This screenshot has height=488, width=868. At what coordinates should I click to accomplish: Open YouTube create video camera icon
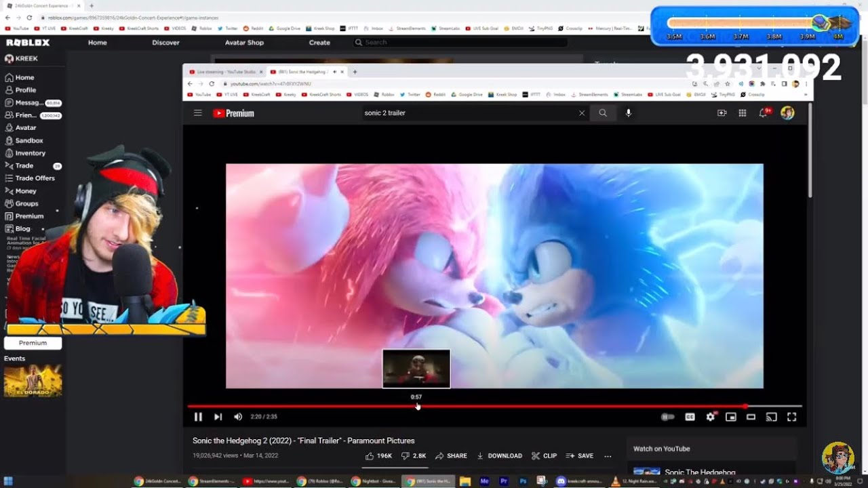click(x=722, y=113)
